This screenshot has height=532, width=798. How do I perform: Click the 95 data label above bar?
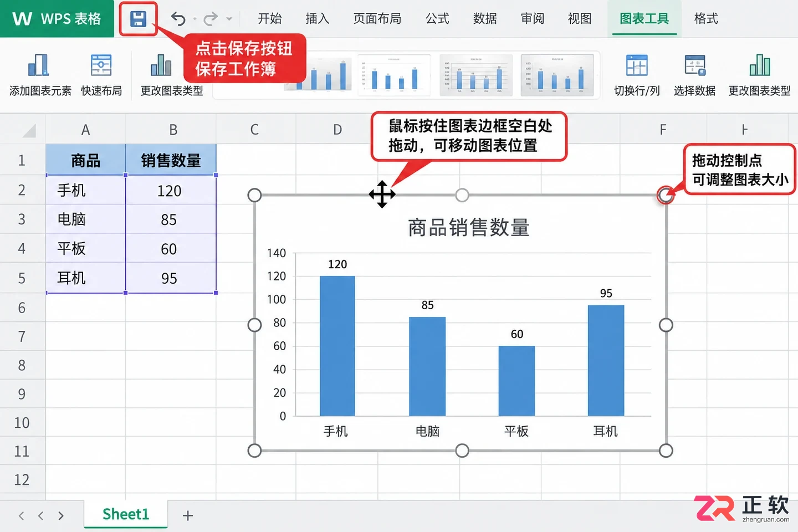point(606,293)
